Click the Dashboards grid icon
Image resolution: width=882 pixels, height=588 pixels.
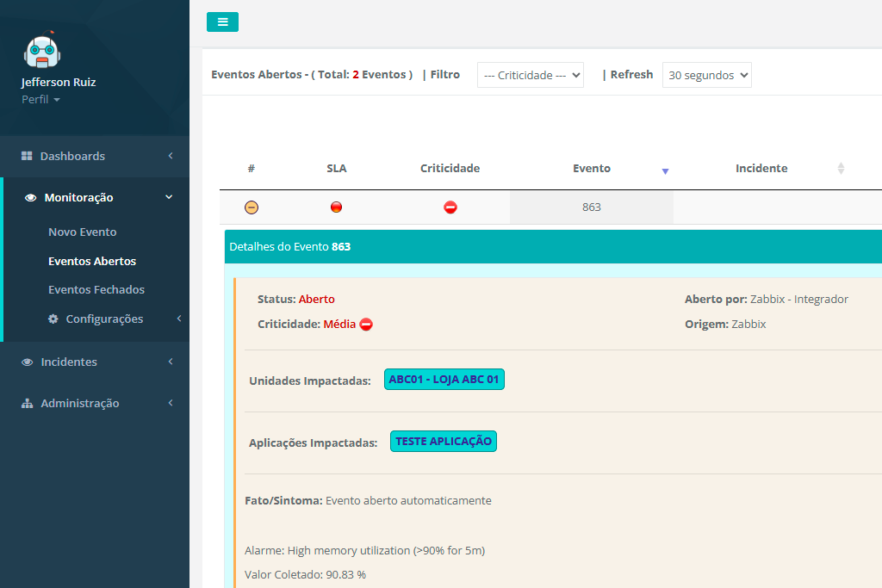(x=27, y=156)
